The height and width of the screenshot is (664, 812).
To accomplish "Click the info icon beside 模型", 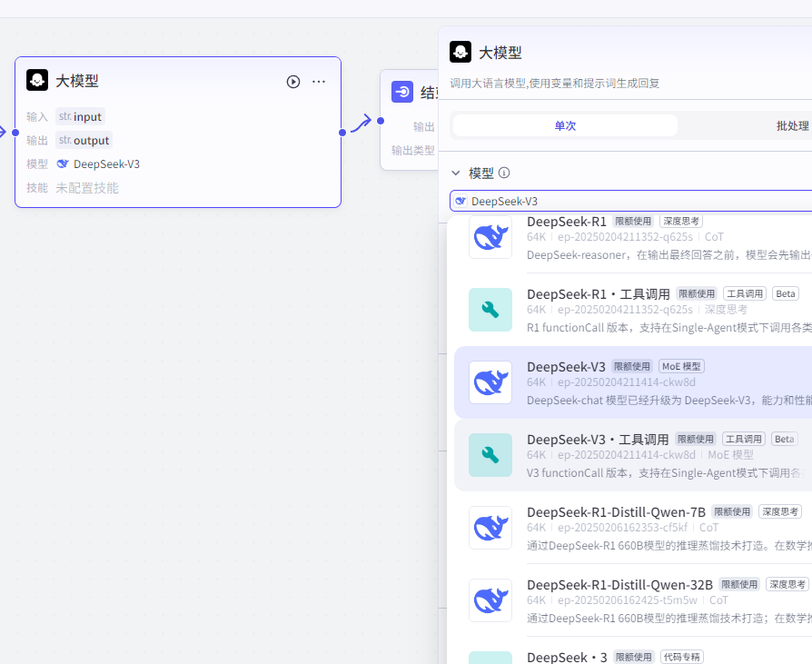I will click(x=504, y=173).
